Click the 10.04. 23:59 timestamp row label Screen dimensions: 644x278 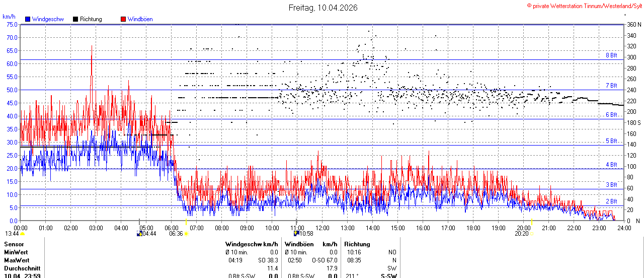pyautogui.click(x=22, y=276)
